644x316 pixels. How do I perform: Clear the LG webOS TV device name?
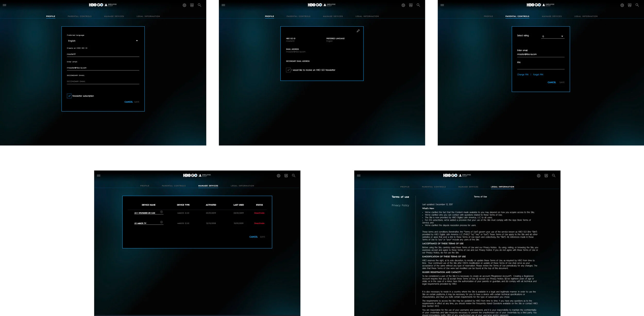click(x=162, y=222)
